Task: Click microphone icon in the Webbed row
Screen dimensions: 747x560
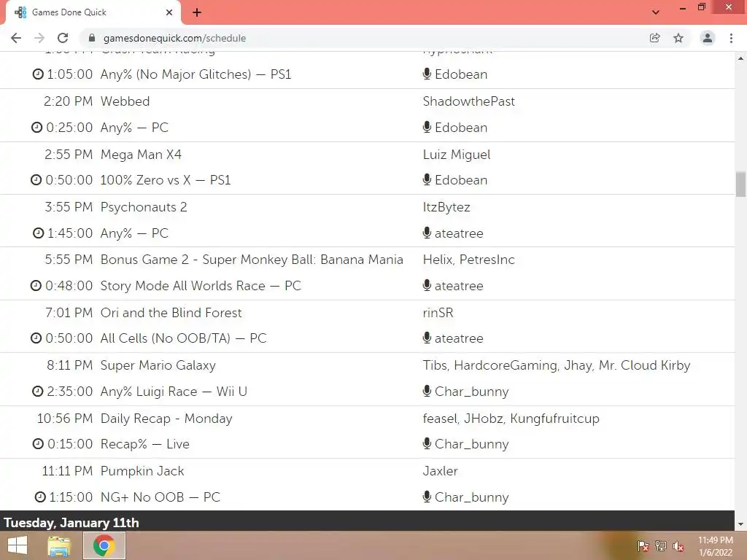Action: (x=427, y=127)
